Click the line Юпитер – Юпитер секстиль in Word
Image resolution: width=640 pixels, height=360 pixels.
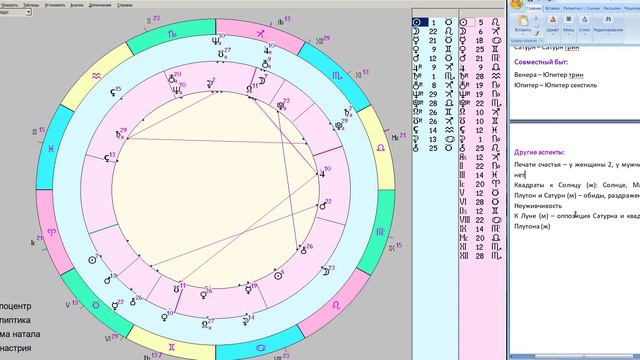(x=556, y=85)
